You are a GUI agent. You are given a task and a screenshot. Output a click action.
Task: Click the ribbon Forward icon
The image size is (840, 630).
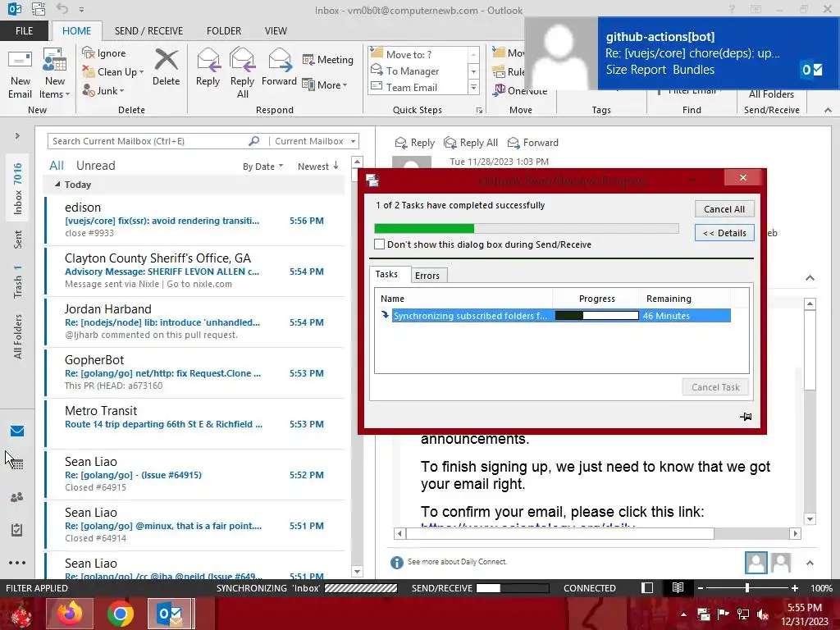click(x=279, y=67)
